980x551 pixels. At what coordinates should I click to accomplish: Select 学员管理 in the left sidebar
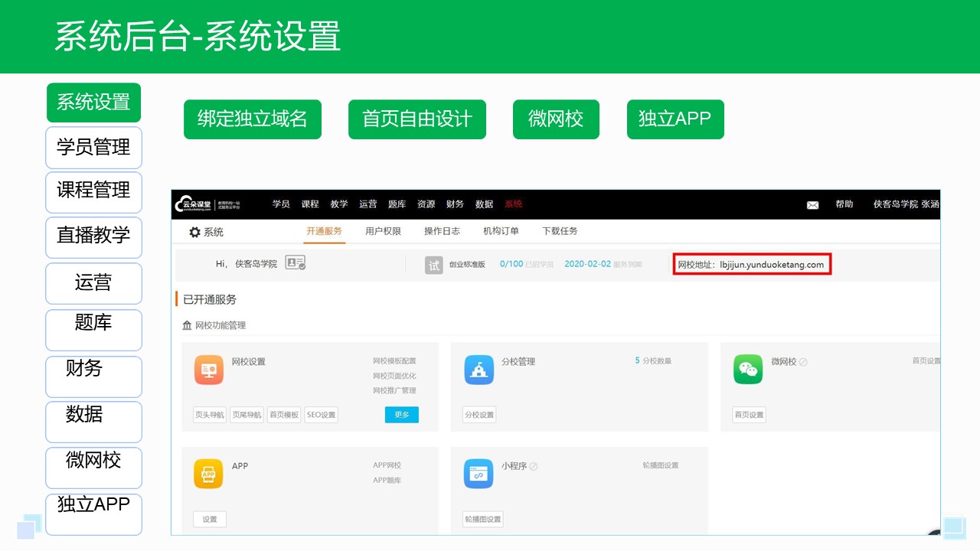click(x=93, y=148)
